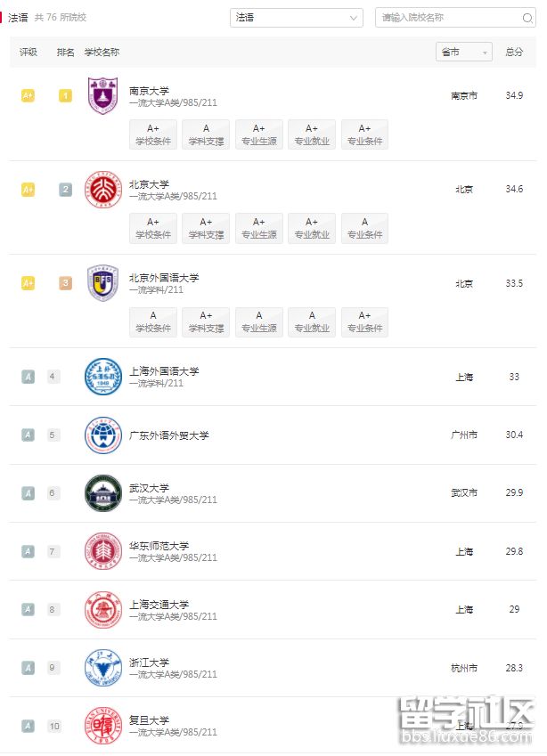Click the Fudan University red seal logo
The image size is (547, 756).
(x=102, y=726)
